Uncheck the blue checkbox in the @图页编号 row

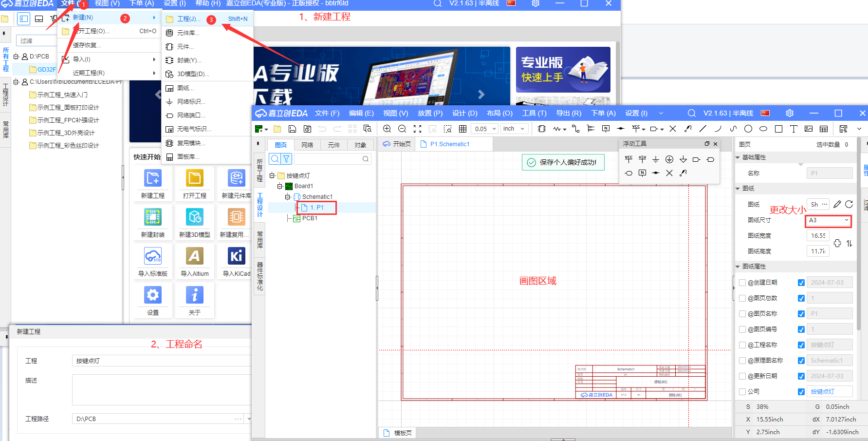click(801, 329)
